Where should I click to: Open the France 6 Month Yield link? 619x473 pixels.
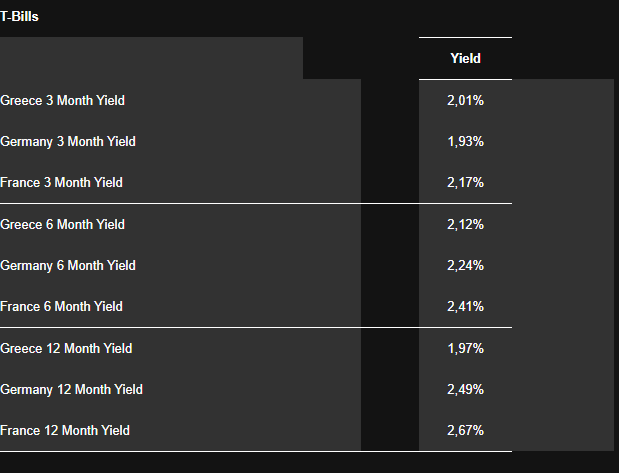pyautogui.click(x=62, y=306)
